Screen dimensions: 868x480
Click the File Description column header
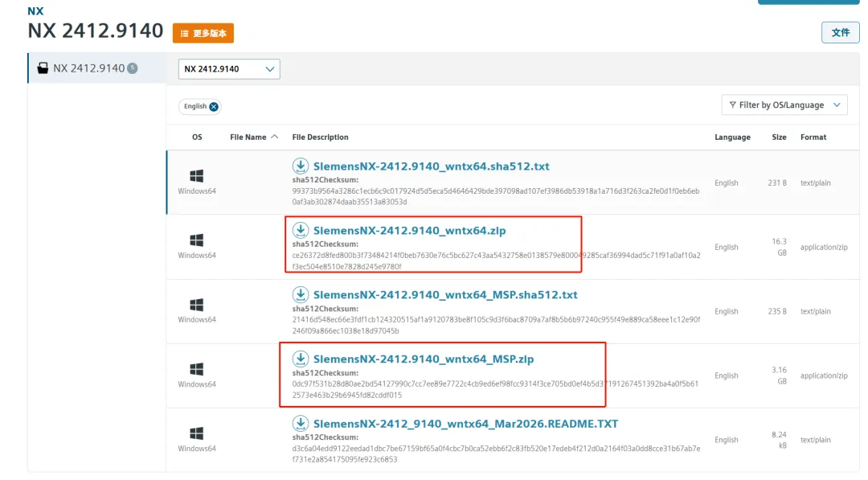tap(321, 137)
